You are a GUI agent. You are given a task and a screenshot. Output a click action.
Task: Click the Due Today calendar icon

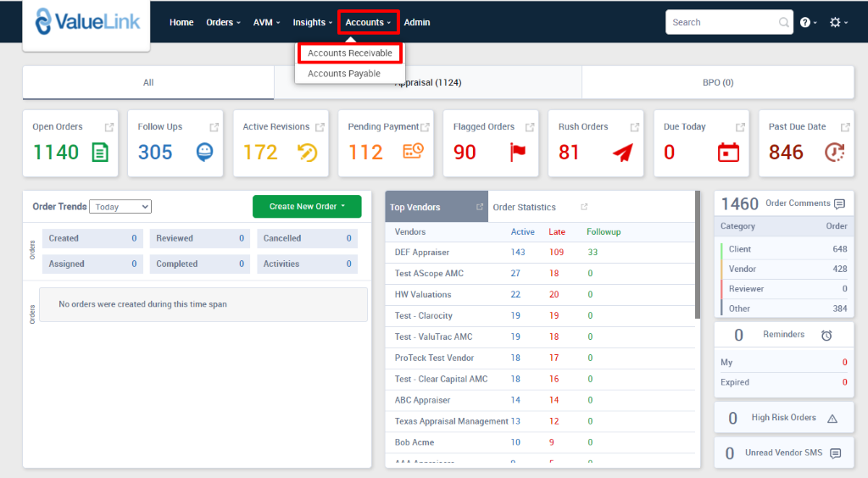(728, 153)
